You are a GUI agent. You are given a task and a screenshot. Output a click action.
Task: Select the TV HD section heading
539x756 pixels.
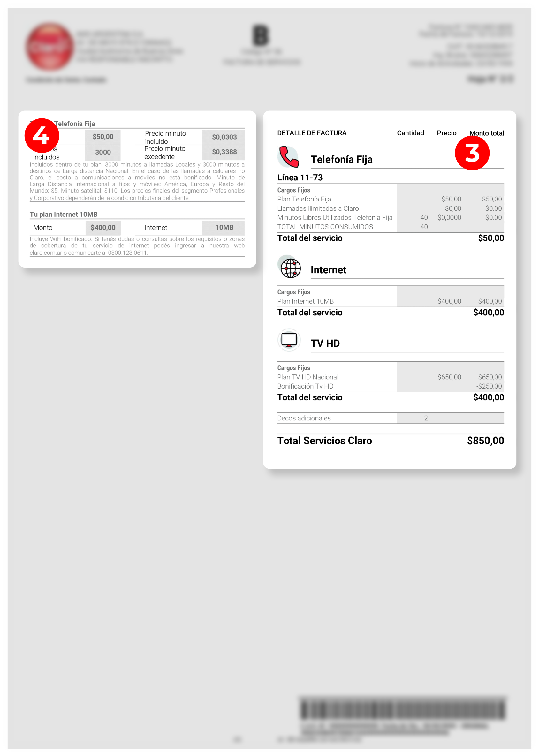(x=325, y=344)
